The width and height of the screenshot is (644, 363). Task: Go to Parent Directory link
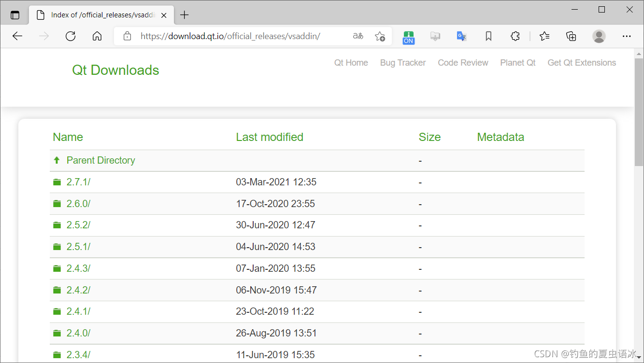(101, 160)
